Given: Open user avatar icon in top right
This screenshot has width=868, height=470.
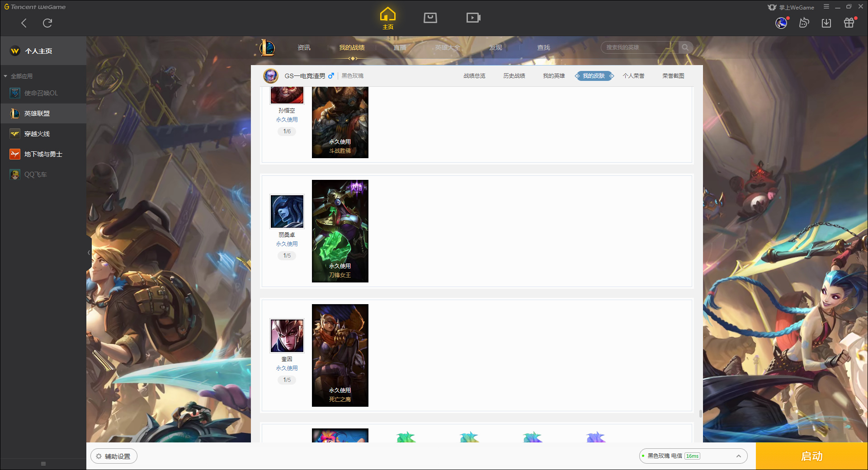Looking at the screenshot, I should point(781,23).
